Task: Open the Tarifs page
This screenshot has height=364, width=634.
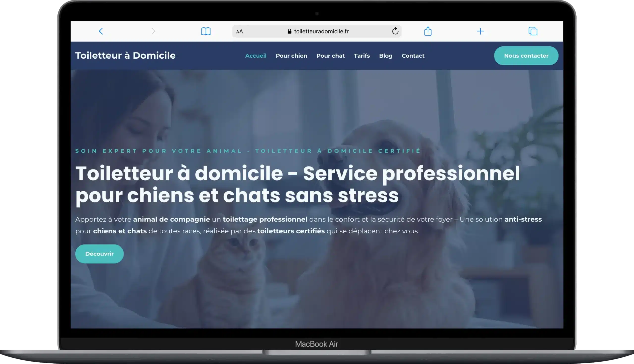Action: (362, 56)
